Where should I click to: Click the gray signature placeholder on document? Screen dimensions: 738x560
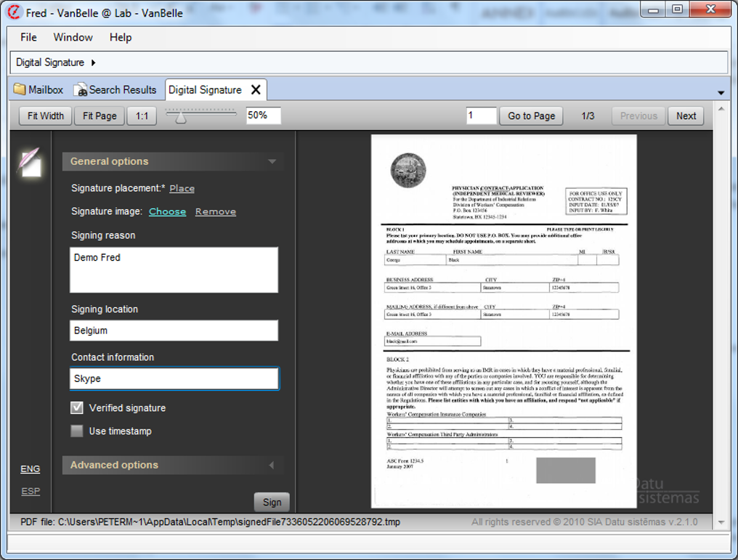(x=565, y=470)
